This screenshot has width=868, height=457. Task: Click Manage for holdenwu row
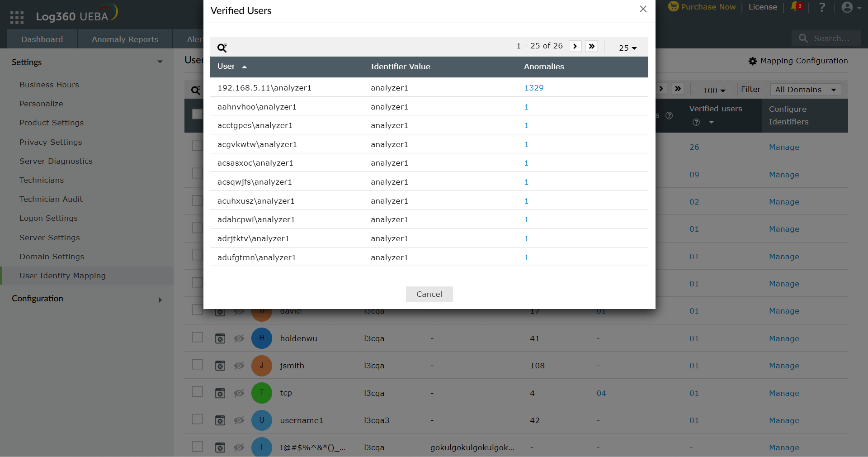(784, 338)
